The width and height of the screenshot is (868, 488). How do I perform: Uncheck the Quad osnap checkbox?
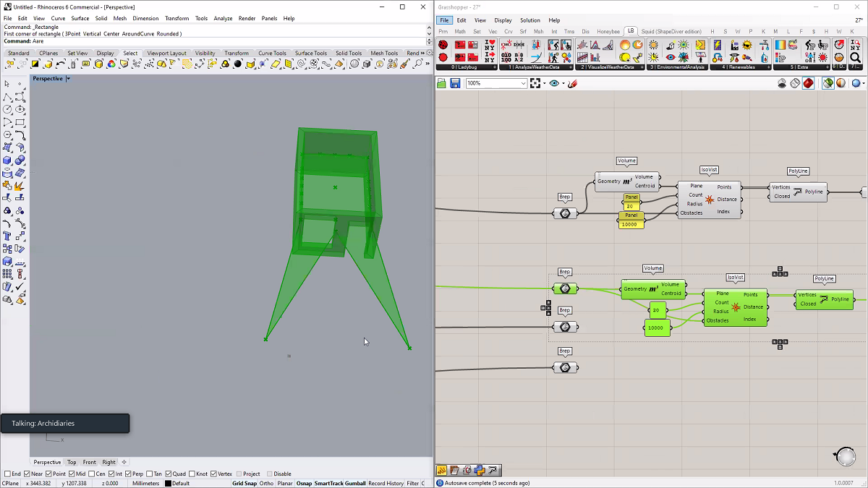pyautogui.click(x=169, y=474)
